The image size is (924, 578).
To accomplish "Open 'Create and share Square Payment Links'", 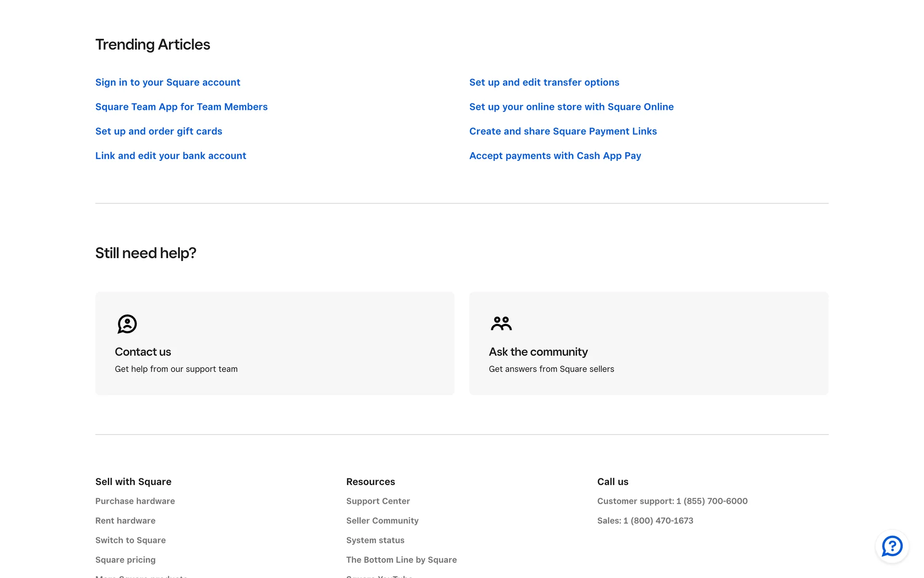I will (x=563, y=131).
